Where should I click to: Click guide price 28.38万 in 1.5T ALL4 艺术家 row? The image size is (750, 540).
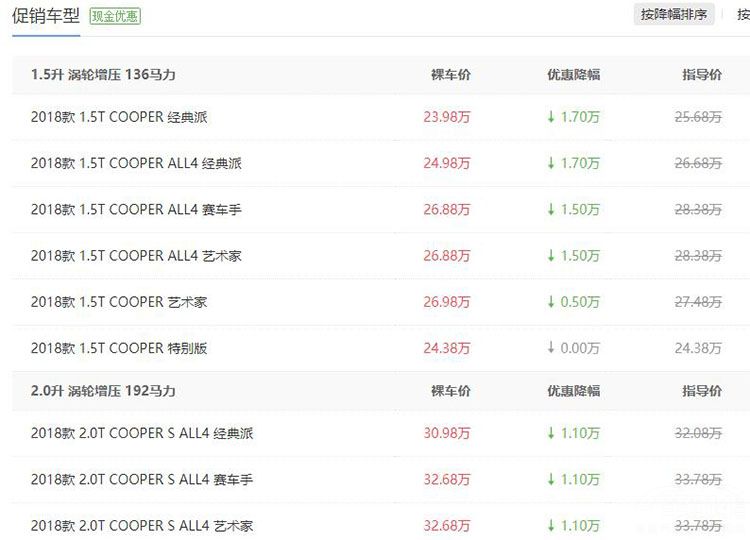698,256
